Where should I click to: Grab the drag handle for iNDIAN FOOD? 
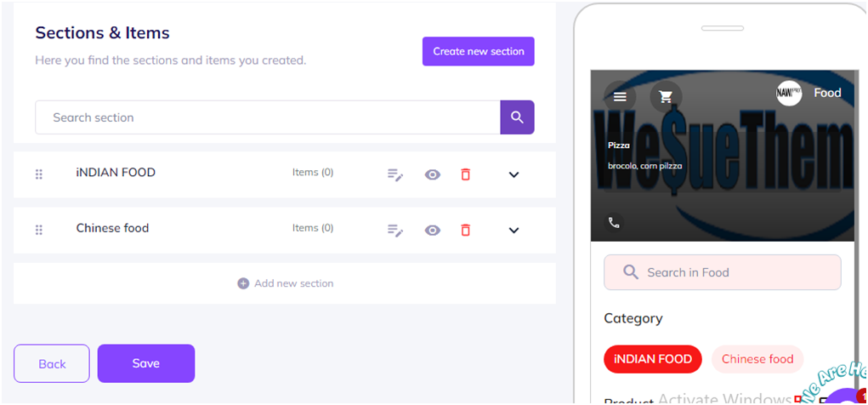pyautogui.click(x=39, y=174)
